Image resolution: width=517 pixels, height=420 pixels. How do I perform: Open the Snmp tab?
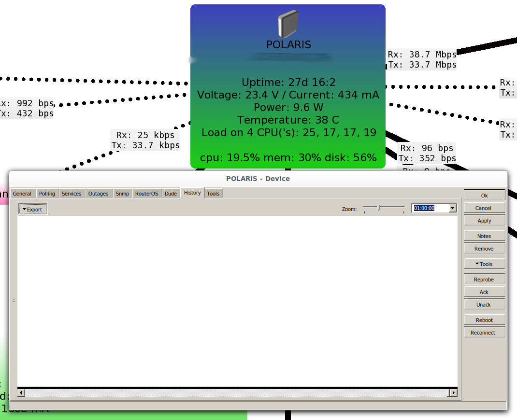click(122, 194)
